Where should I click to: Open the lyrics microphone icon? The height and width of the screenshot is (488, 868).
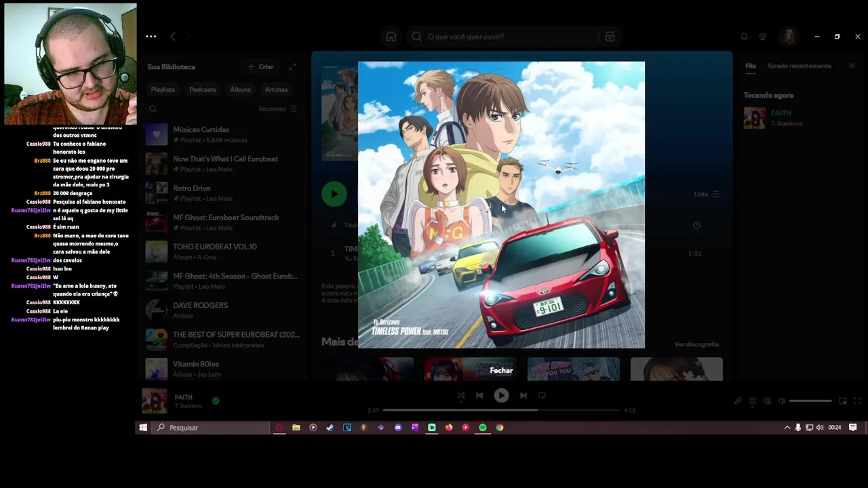pyautogui.click(x=738, y=401)
